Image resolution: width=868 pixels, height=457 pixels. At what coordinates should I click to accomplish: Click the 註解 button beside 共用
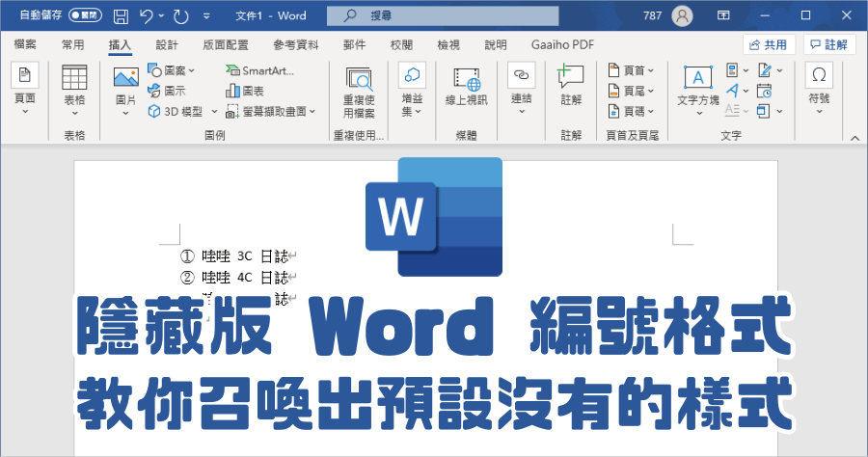829,44
